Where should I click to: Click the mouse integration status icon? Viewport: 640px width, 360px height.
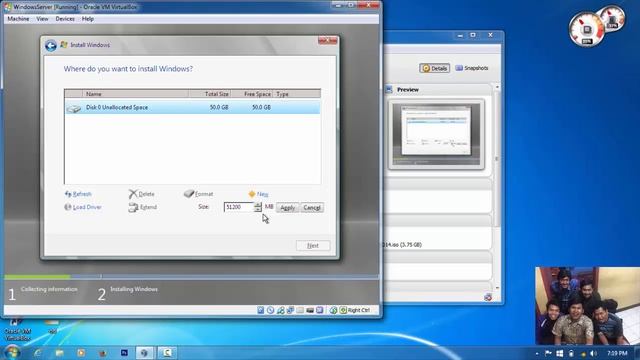(x=333, y=310)
